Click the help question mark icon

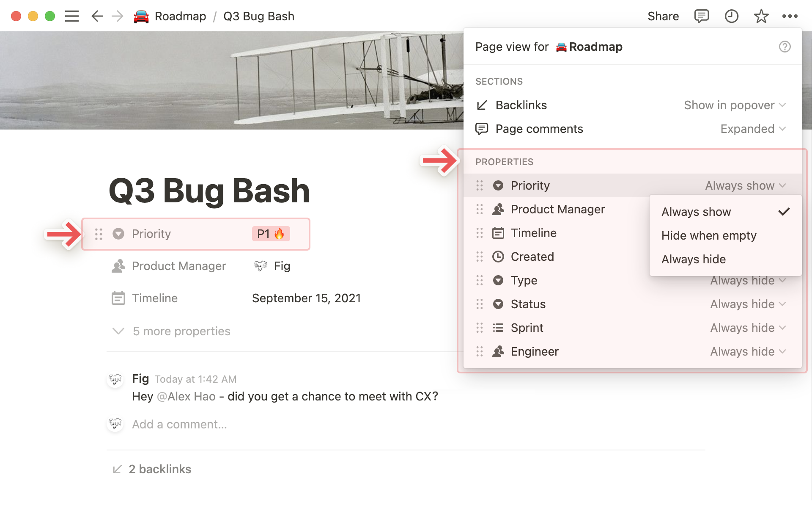785,47
